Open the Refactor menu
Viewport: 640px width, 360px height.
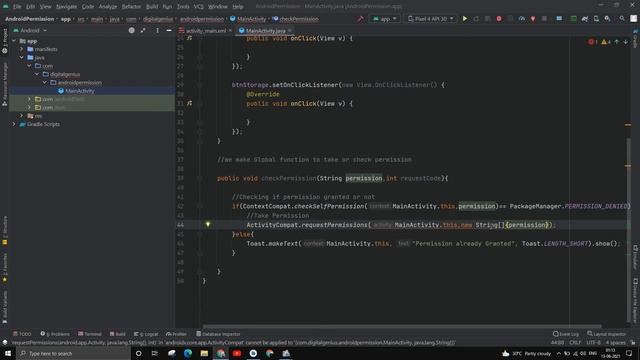[x=131, y=7]
